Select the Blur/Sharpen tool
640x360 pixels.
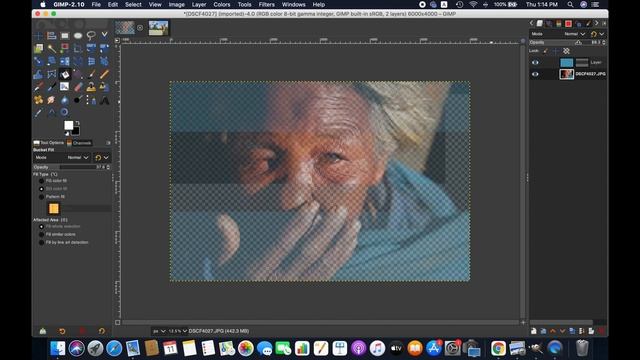click(65, 100)
